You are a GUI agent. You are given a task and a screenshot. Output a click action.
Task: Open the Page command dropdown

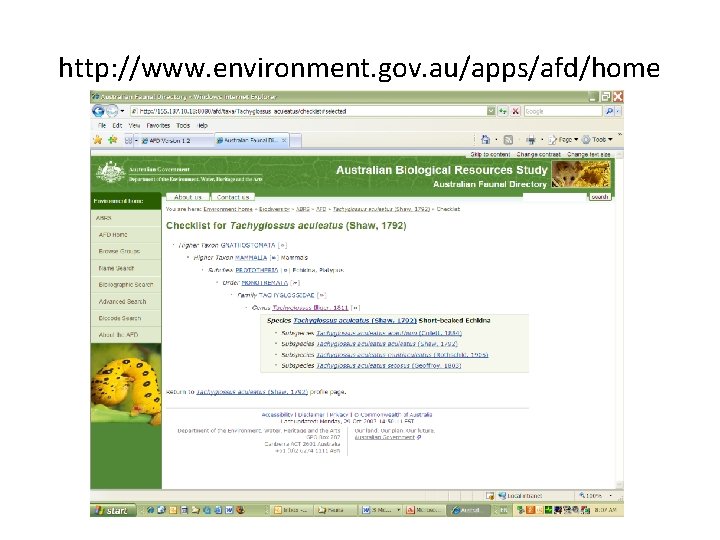coord(563,140)
